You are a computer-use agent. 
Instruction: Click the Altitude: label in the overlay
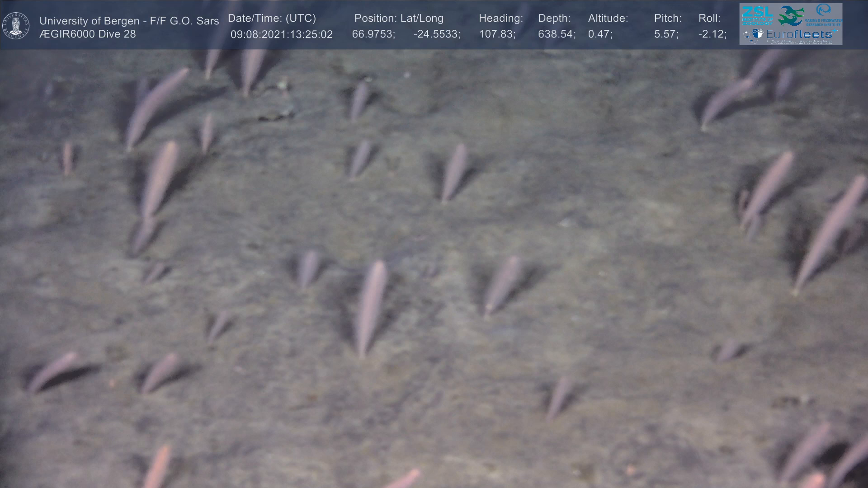[x=608, y=19]
